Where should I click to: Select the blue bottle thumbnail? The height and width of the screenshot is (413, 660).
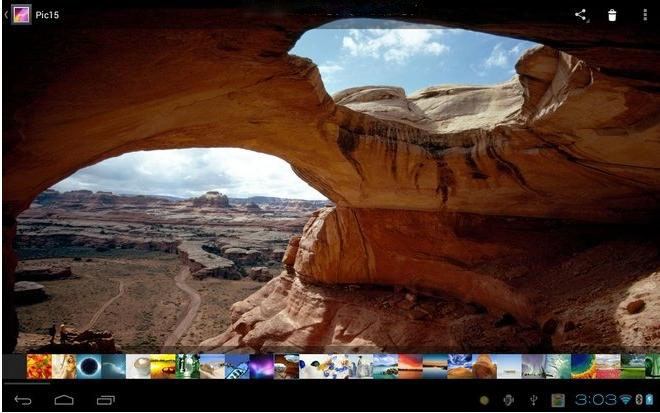pos(237,366)
